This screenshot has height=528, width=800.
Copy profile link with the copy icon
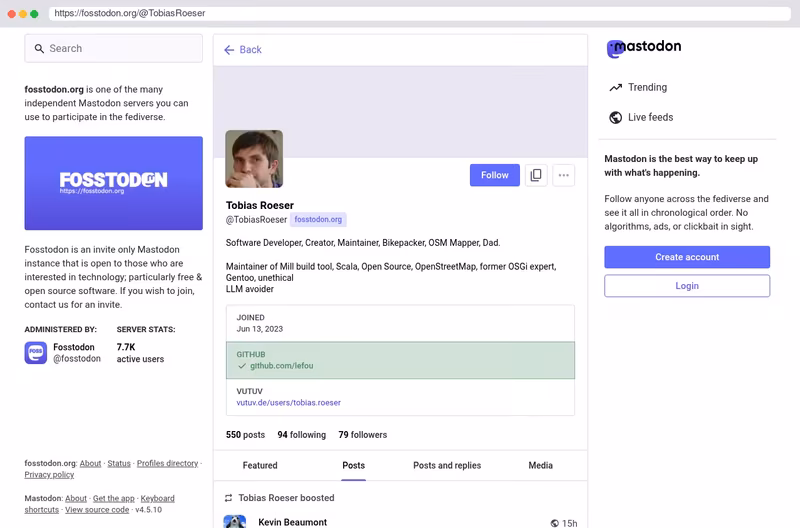click(x=536, y=175)
